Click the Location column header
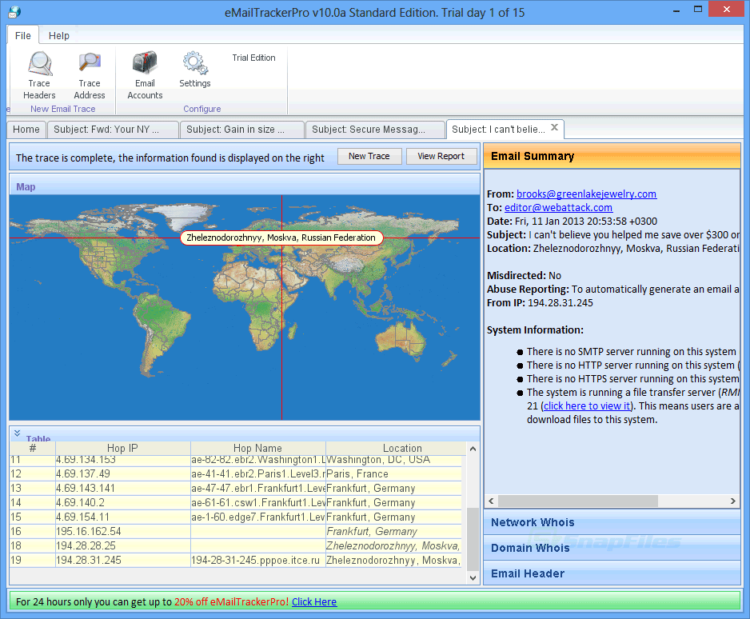750x619 pixels. (402, 448)
